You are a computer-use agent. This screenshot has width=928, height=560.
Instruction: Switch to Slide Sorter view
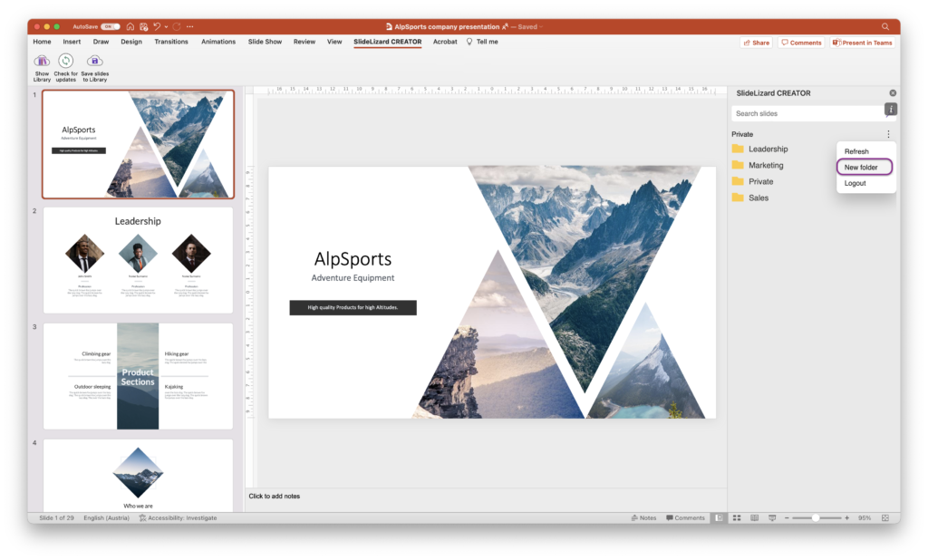pos(737,518)
